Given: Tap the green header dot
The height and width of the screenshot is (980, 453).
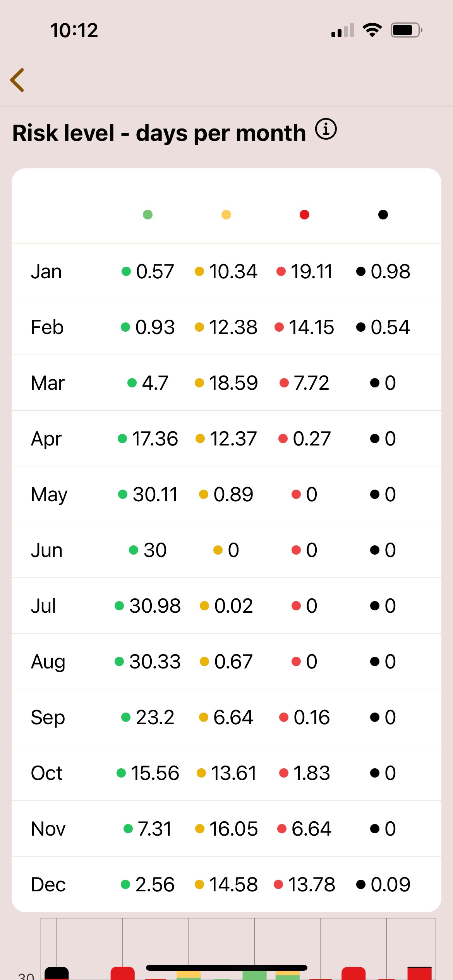Looking at the screenshot, I should click(148, 214).
